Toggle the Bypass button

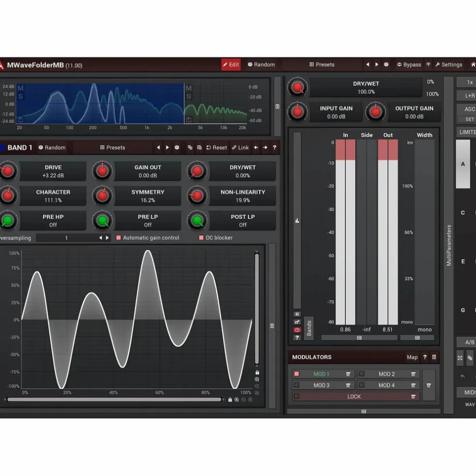tap(409, 65)
